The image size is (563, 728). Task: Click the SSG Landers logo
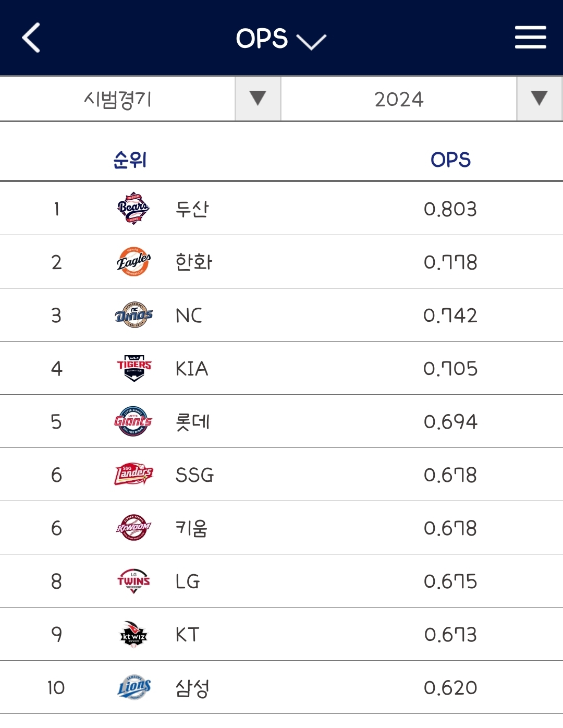tap(133, 475)
